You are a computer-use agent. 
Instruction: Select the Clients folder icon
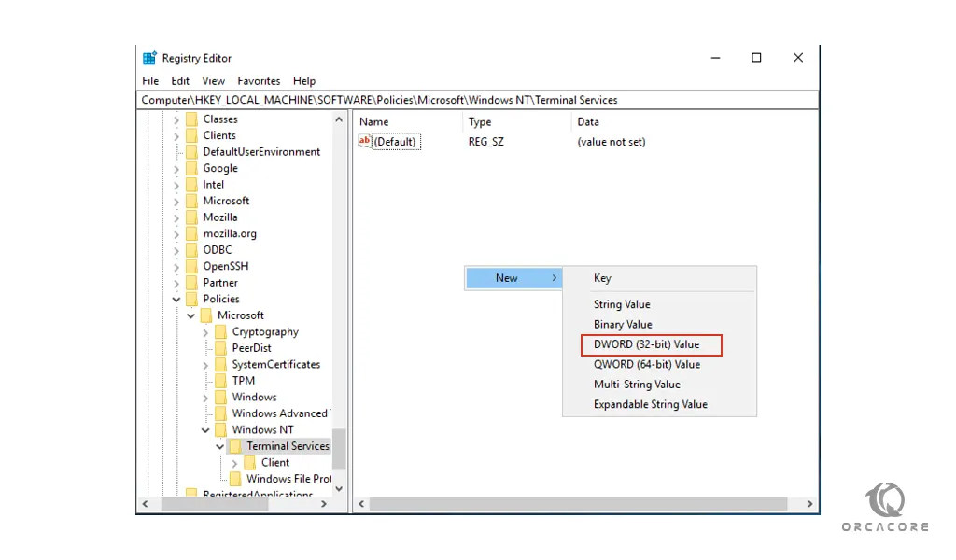pos(191,135)
